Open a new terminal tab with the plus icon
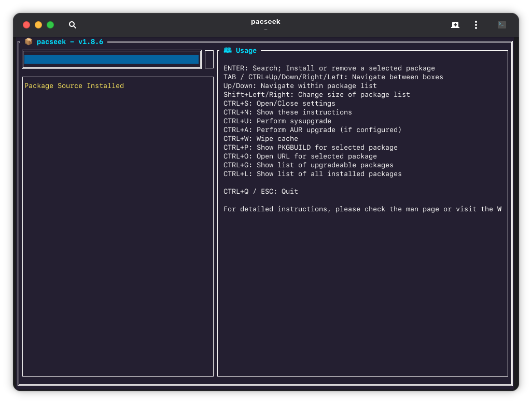This screenshot has width=532, height=404. pyautogui.click(x=455, y=24)
